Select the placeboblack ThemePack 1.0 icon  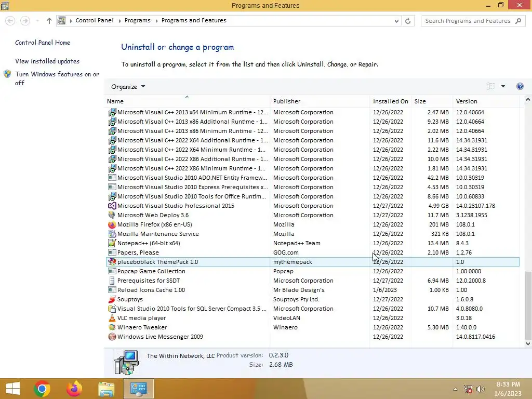112,262
